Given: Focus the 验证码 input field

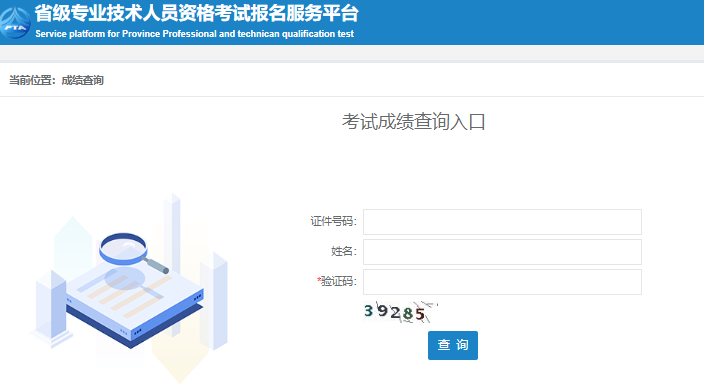Looking at the screenshot, I should [502, 282].
